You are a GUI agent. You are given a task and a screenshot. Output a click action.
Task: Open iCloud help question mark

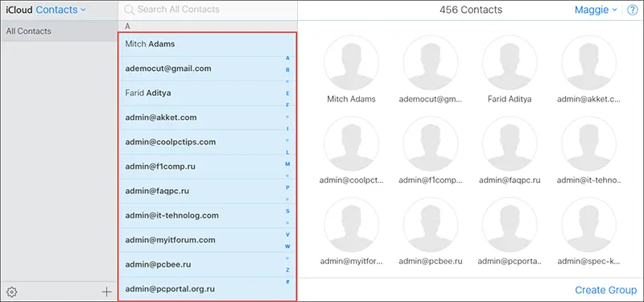633,10
